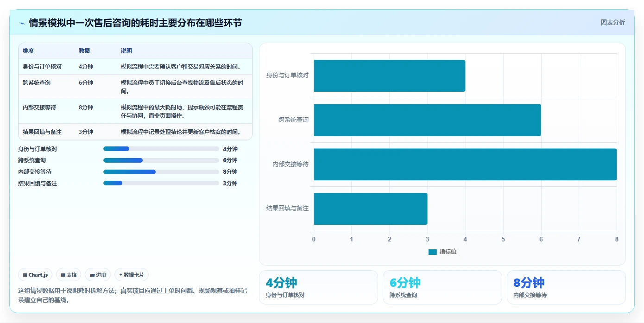Click the 跨系统查询 progress bar

tap(161, 160)
